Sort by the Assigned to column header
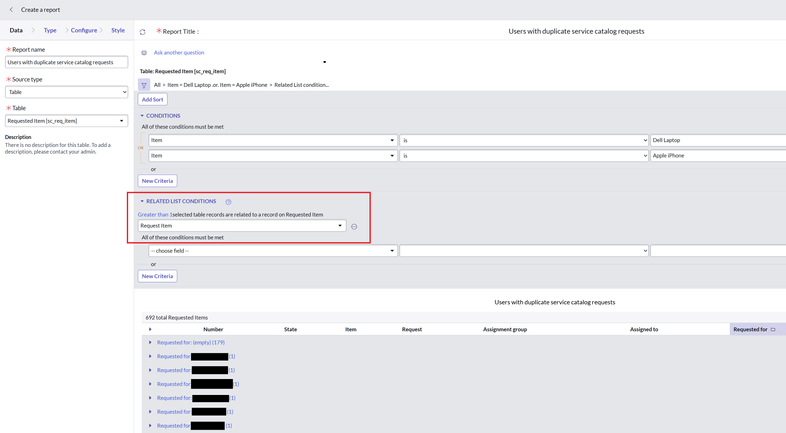 (x=644, y=329)
